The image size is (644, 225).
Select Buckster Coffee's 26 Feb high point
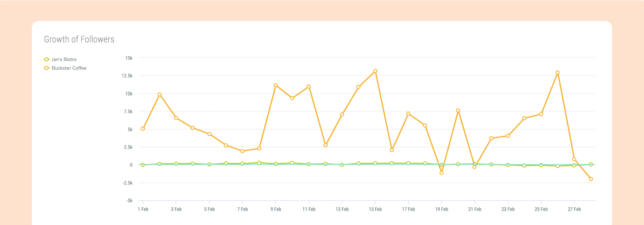557,73
